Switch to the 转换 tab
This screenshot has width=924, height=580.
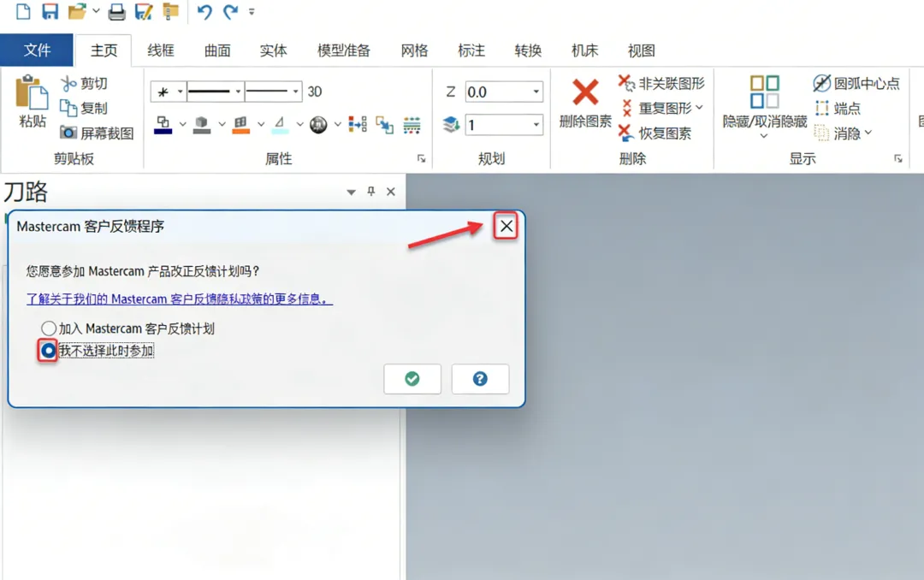tap(528, 50)
